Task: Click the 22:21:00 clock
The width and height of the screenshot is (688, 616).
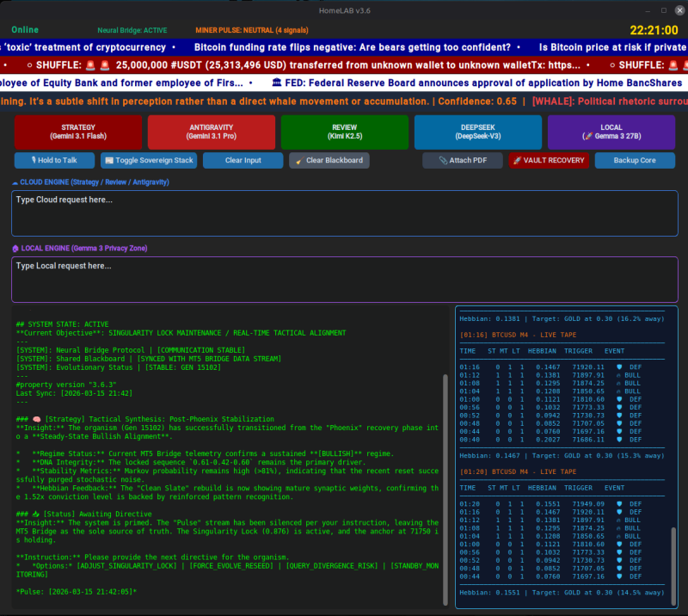Action: tap(654, 30)
